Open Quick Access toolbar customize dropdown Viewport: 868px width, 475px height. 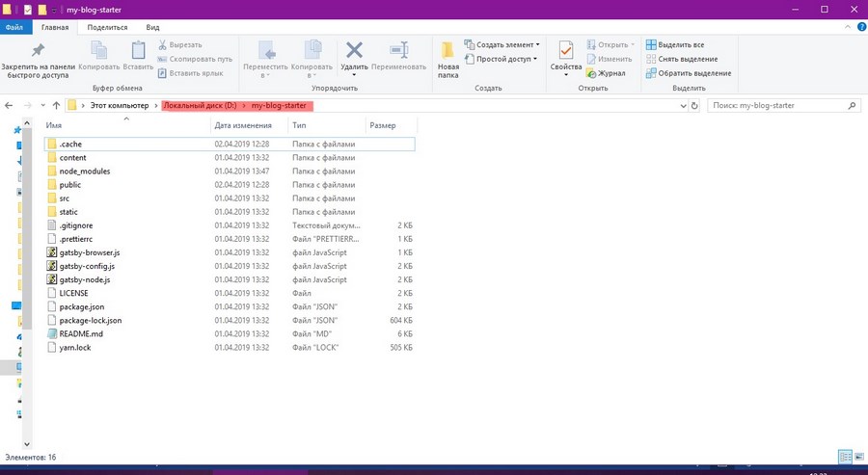point(54,10)
